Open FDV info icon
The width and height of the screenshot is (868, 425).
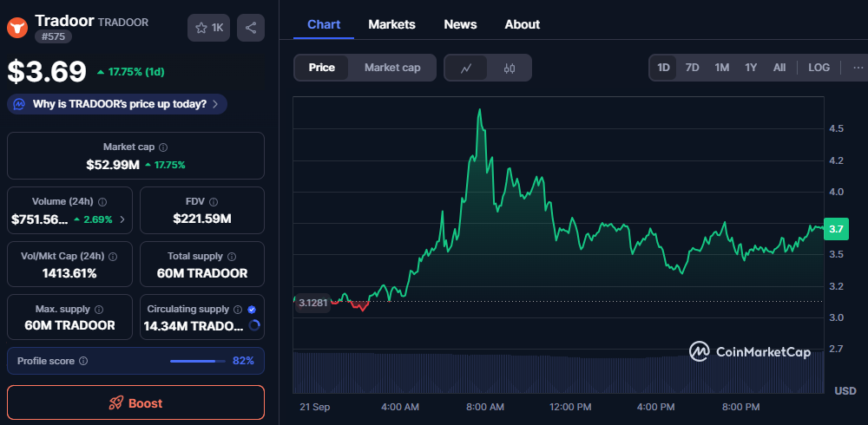coord(214,202)
